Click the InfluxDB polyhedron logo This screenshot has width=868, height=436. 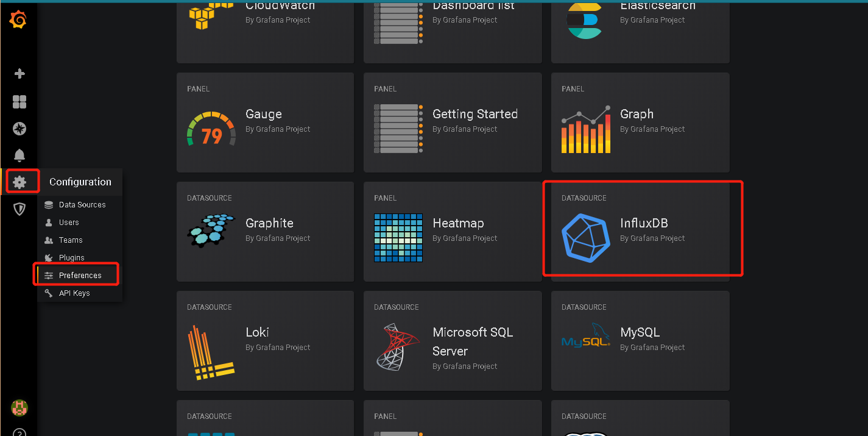(x=585, y=238)
